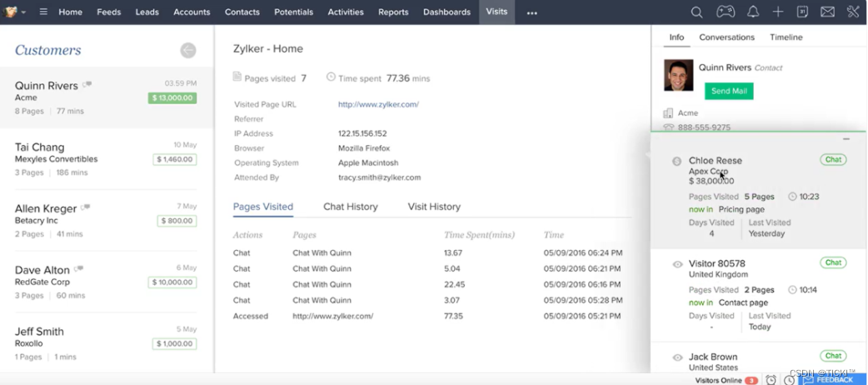Image resolution: width=868 pixels, height=385 pixels.
Task: Click the alarm clock icon in status bar
Action: (x=771, y=380)
